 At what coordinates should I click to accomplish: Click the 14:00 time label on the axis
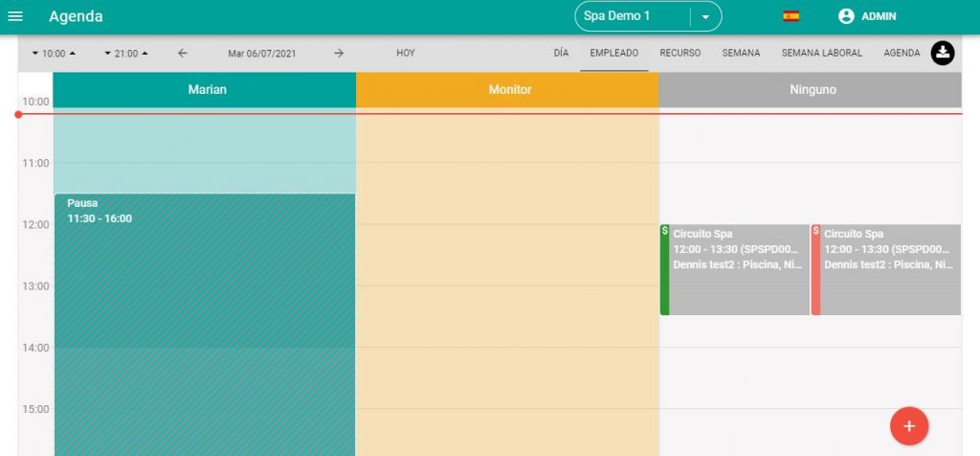pos(35,347)
